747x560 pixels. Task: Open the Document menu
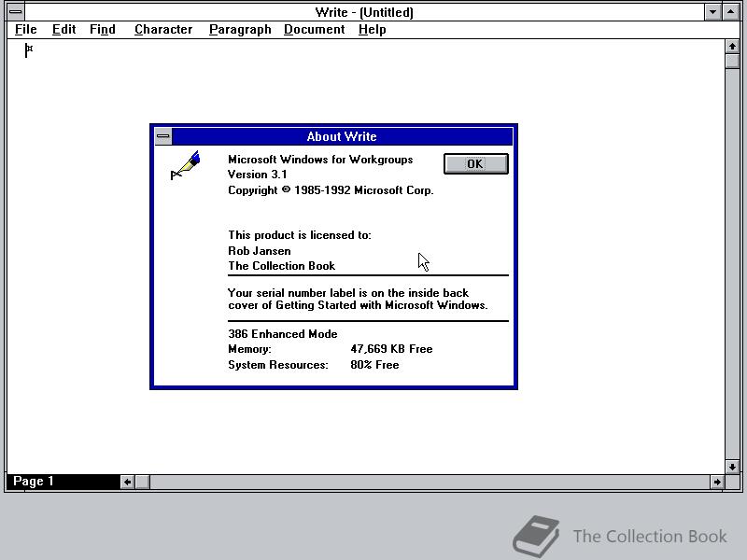315,30
